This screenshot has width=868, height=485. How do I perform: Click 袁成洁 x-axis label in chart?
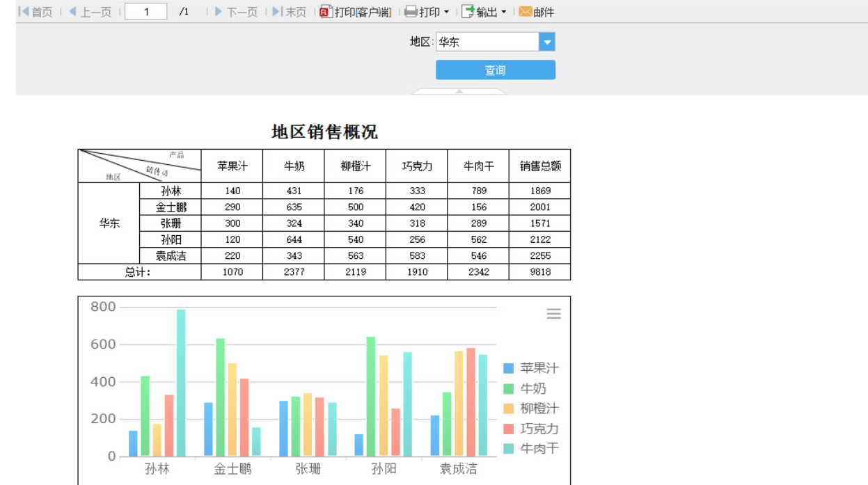[x=459, y=469]
